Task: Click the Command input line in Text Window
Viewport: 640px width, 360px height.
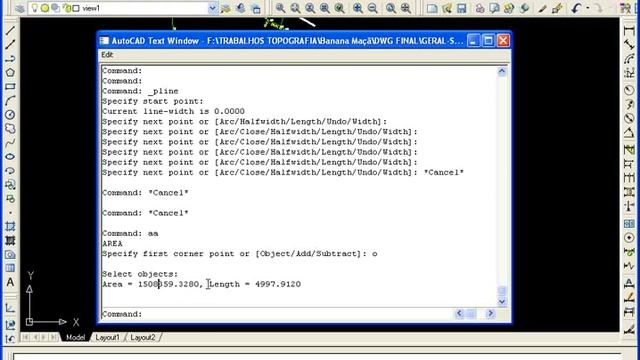Action: (278, 314)
